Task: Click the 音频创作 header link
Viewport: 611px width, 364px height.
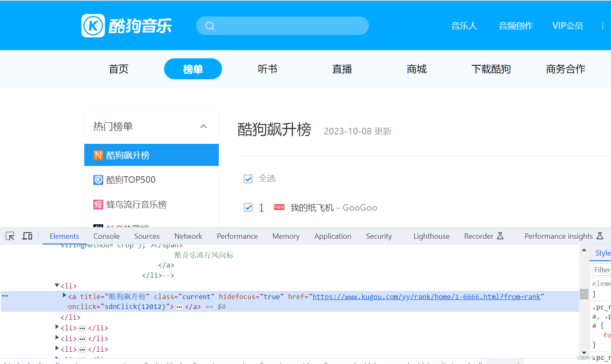Action: (516, 26)
